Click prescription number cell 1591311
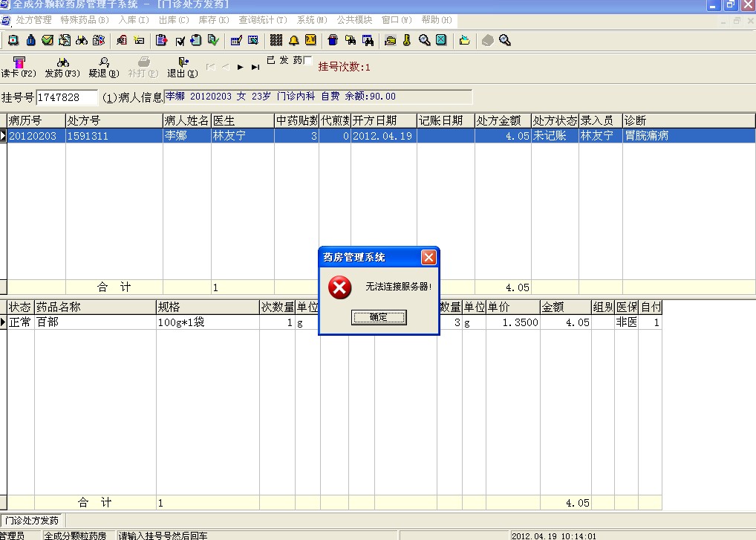Screen dimensions: 756x540 point(114,136)
